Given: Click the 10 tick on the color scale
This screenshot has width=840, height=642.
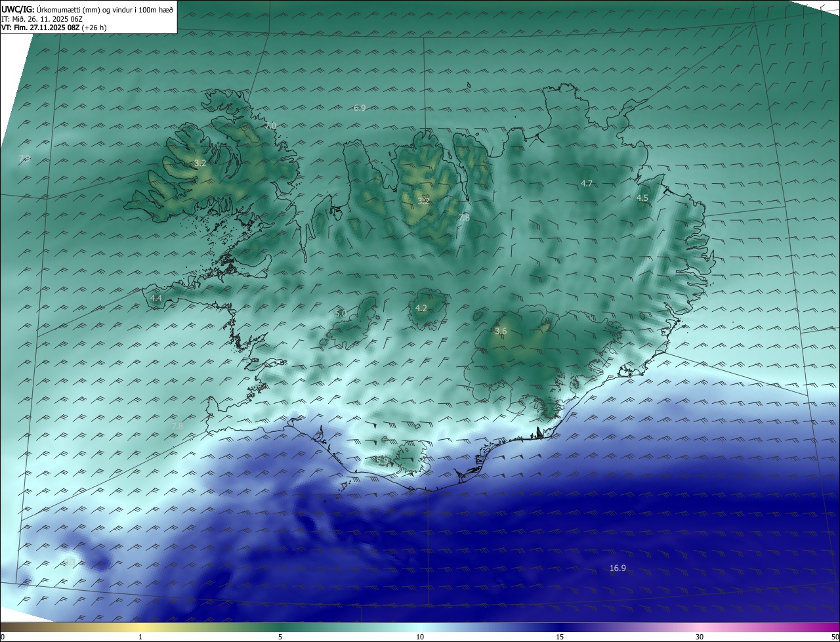Looking at the screenshot, I should 420,637.
